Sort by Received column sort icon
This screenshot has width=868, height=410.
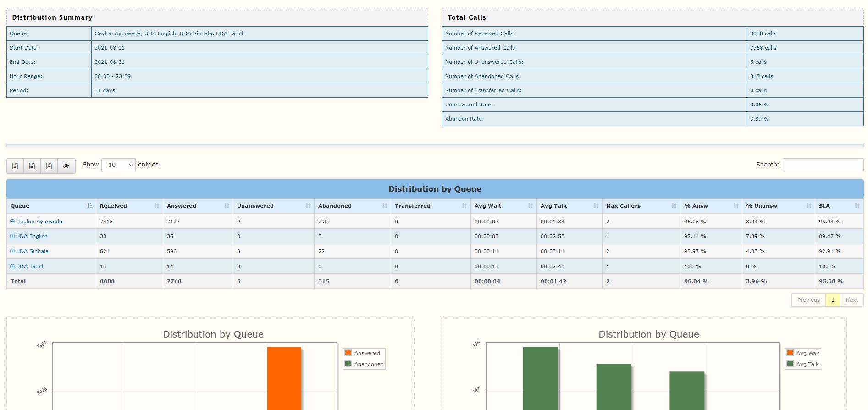(156, 206)
